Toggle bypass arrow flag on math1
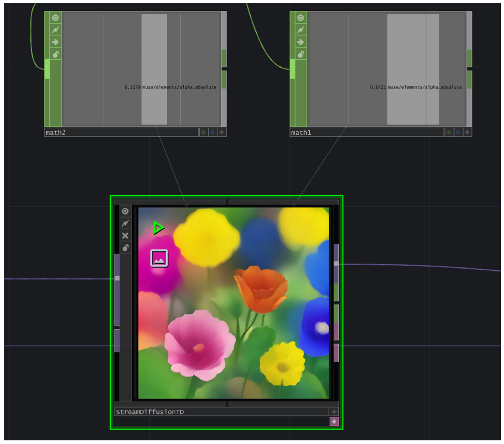The image size is (504, 444). (x=301, y=42)
